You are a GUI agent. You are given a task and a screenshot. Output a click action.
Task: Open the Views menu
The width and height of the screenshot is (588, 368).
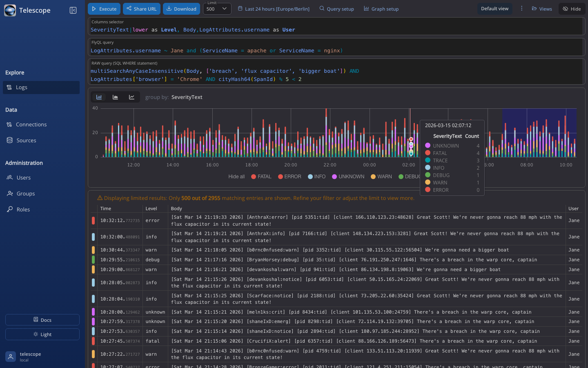[541, 9]
